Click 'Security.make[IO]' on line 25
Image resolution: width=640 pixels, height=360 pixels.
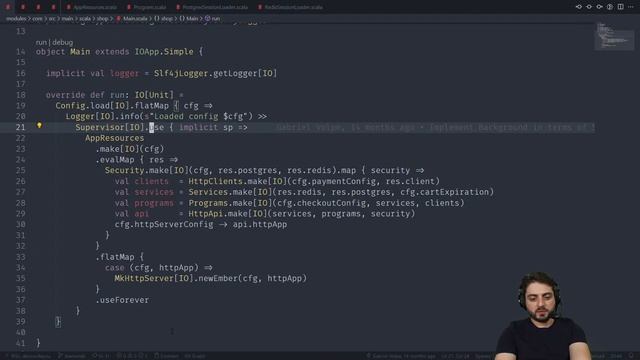(x=147, y=171)
